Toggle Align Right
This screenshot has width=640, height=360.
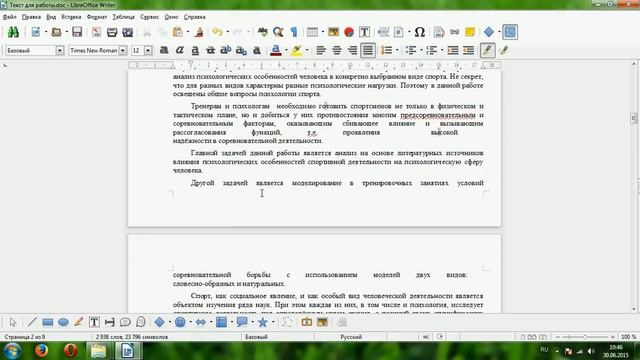tap(352, 50)
